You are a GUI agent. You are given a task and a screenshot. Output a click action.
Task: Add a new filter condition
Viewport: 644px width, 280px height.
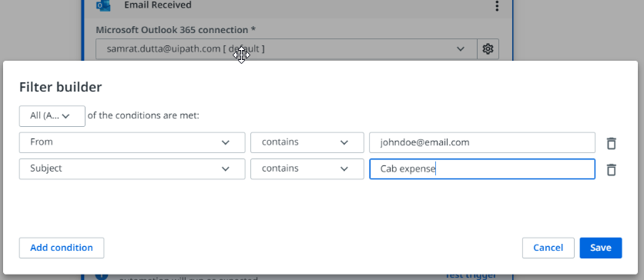click(x=62, y=248)
